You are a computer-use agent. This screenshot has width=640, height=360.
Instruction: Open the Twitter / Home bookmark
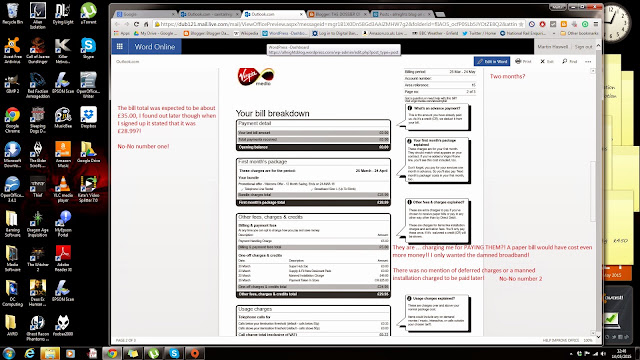click(479, 33)
